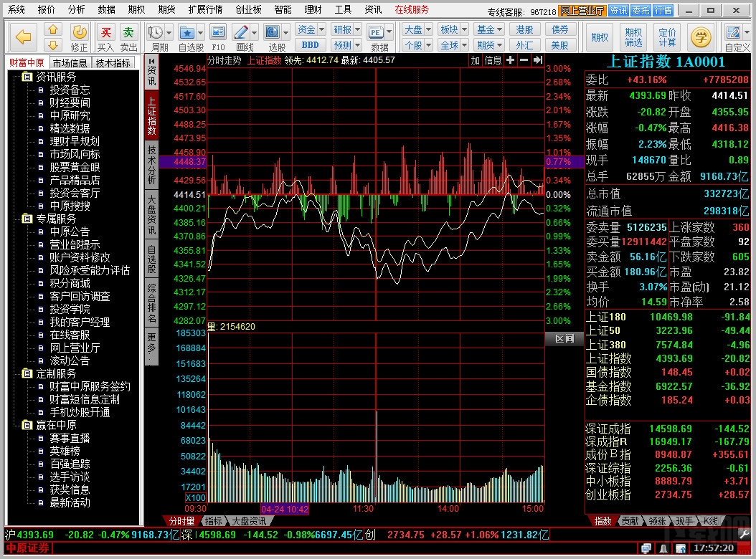This screenshot has width=756, height=559.
Task: Click the calendar icon in status bar
Action: (x=681, y=548)
